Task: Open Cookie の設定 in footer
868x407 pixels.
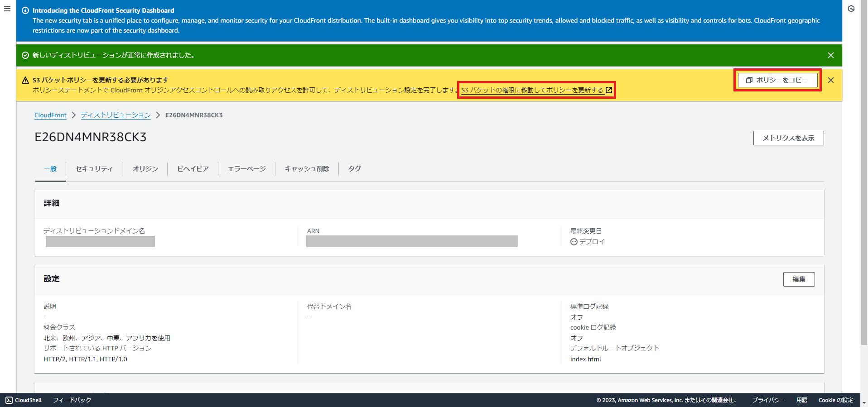Action: pyautogui.click(x=835, y=400)
